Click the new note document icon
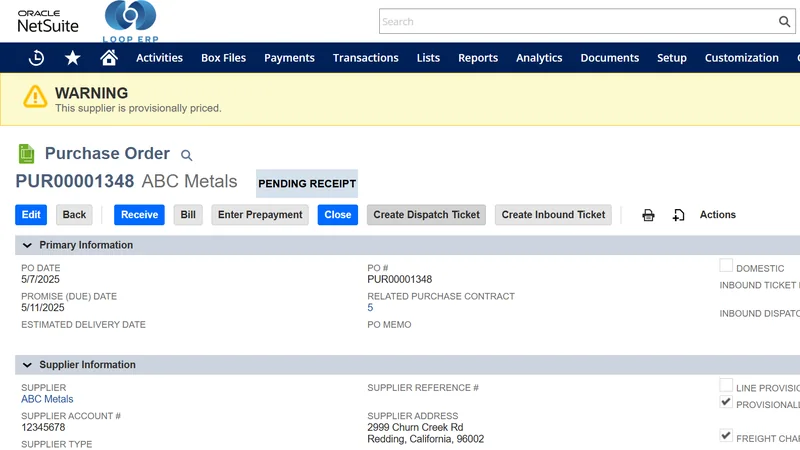The image size is (800, 450). (x=678, y=215)
